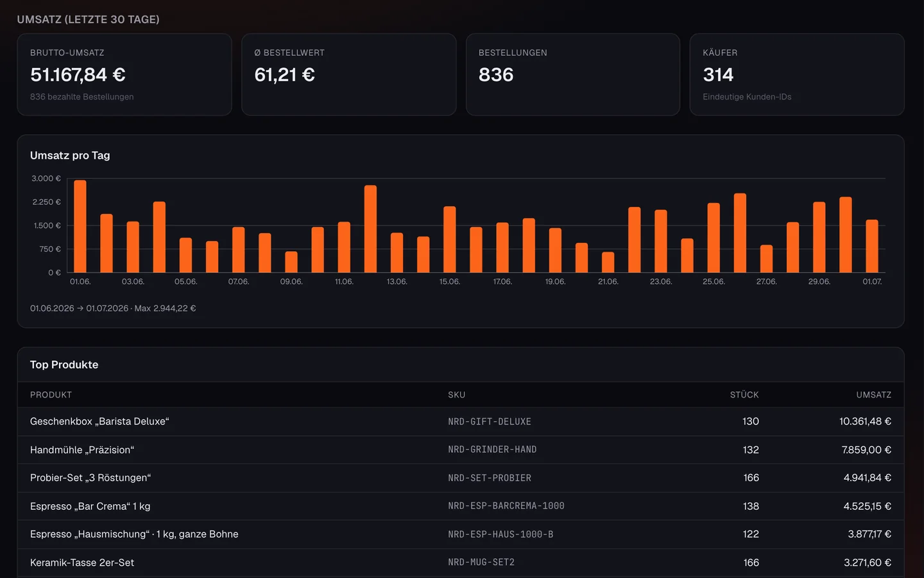This screenshot has width=924, height=578.
Task: Select the SKU NRD-SET-PROBIER
Action: click(490, 478)
